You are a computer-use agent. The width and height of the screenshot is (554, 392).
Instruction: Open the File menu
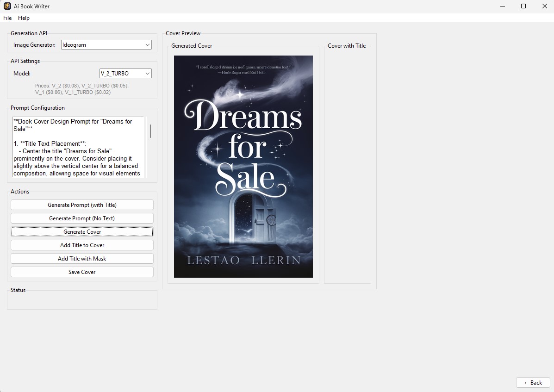click(x=7, y=18)
